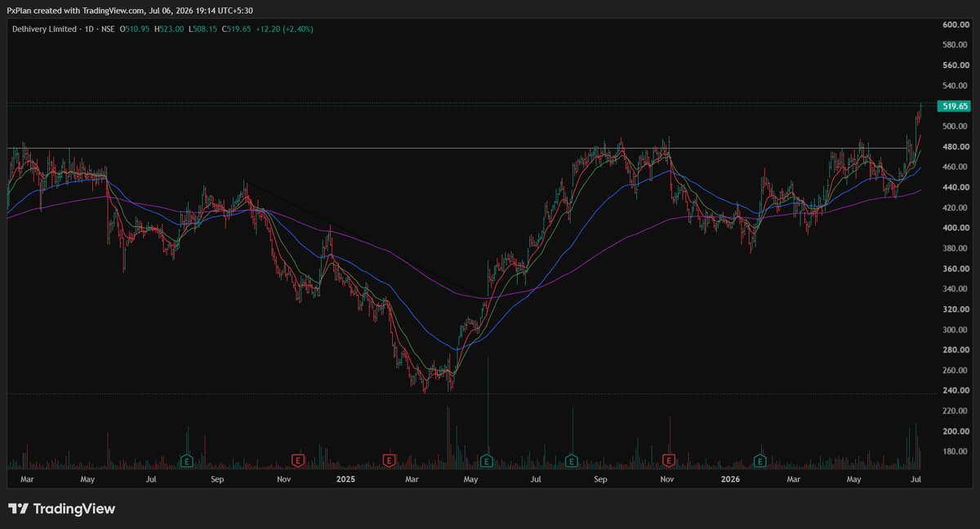The height and width of the screenshot is (529, 980).
Task: Click red earnings marker between 2025 and Mar
Action: click(x=389, y=460)
